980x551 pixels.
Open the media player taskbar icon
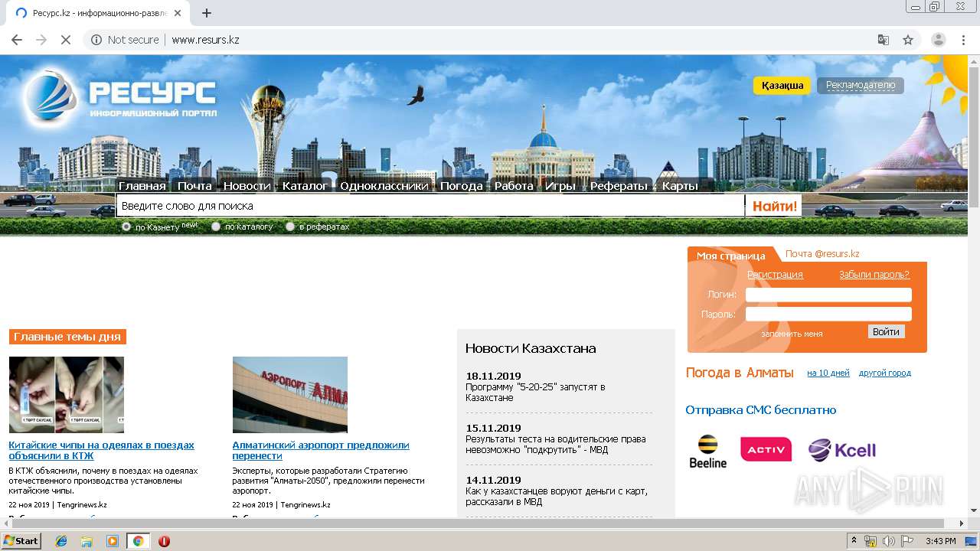113,541
